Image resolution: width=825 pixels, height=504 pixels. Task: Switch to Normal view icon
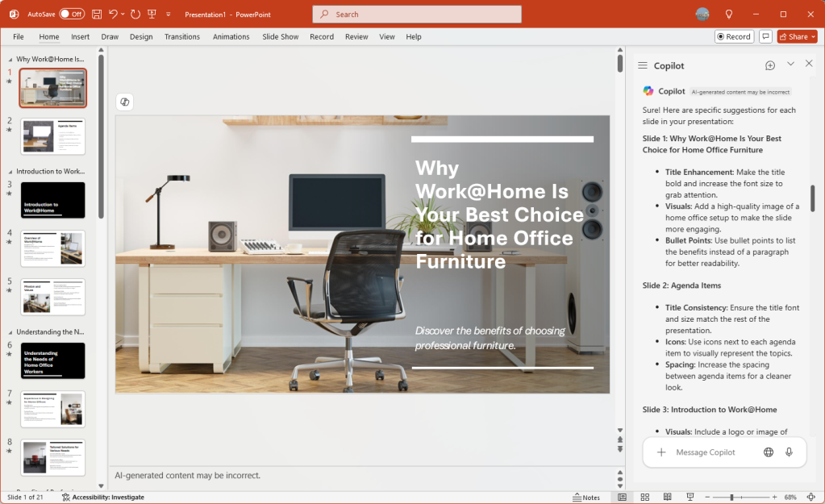click(x=622, y=498)
